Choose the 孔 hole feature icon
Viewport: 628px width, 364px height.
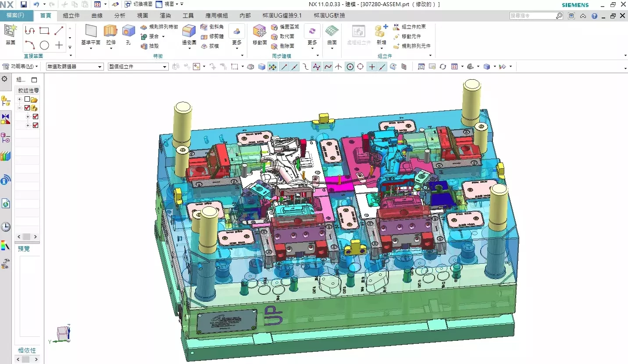coord(128,35)
